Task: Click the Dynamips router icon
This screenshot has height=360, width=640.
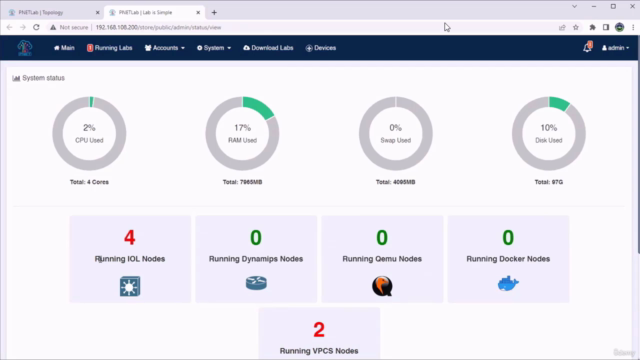Action: (x=256, y=283)
